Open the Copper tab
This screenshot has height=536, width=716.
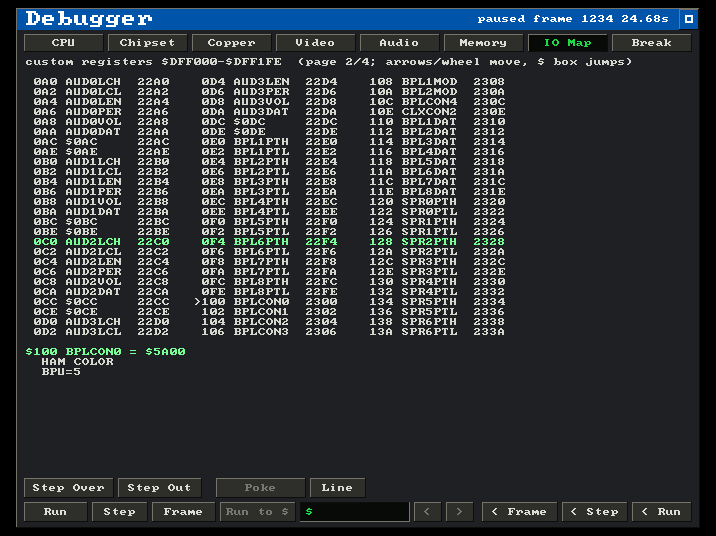(x=232, y=43)
